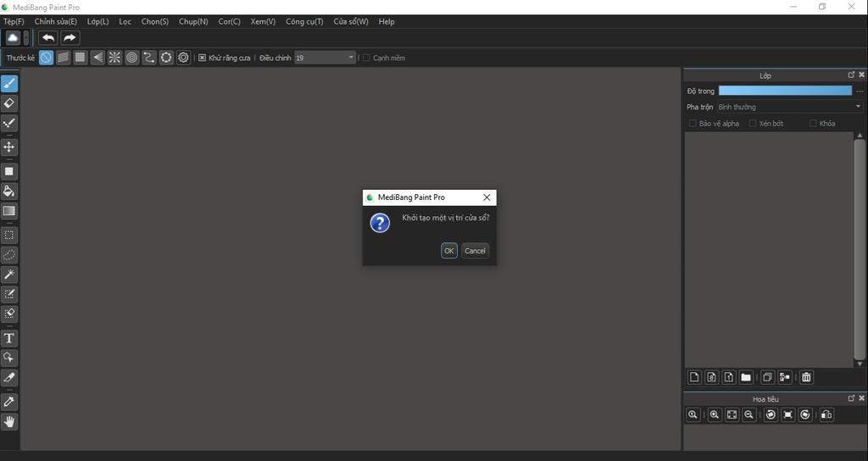Open ruler snap settings gear

coord(183,58)
